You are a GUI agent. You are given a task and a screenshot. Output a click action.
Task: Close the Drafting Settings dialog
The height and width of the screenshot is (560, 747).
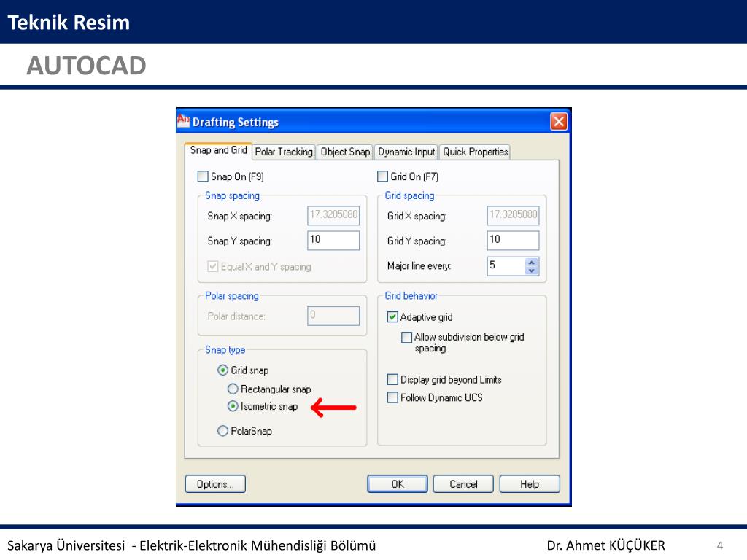tap(559, 122)
